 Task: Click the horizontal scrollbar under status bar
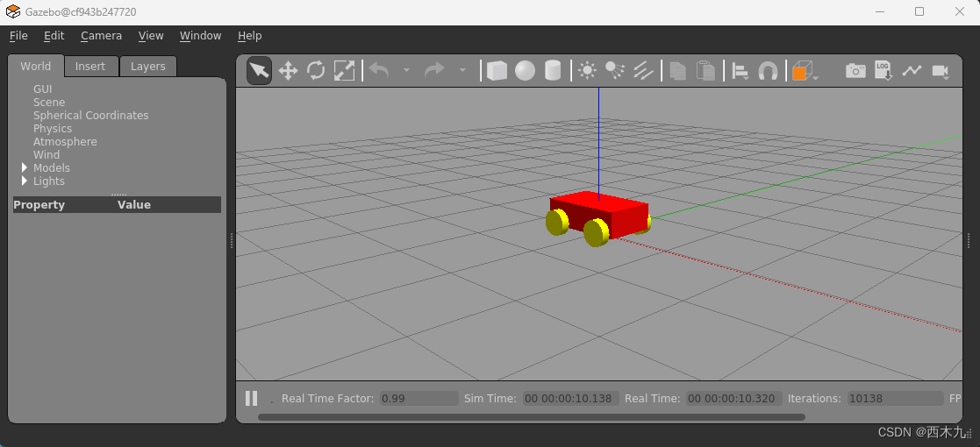[532, 417]
